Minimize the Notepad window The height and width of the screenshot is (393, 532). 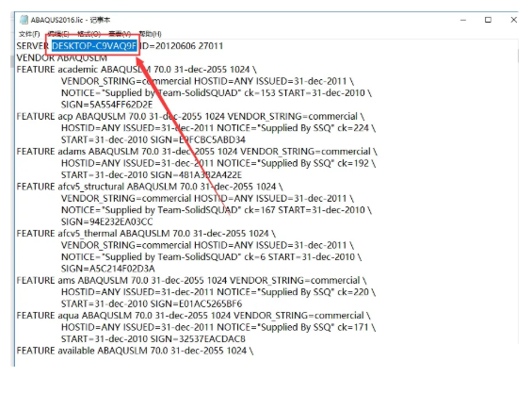[462, 20]
